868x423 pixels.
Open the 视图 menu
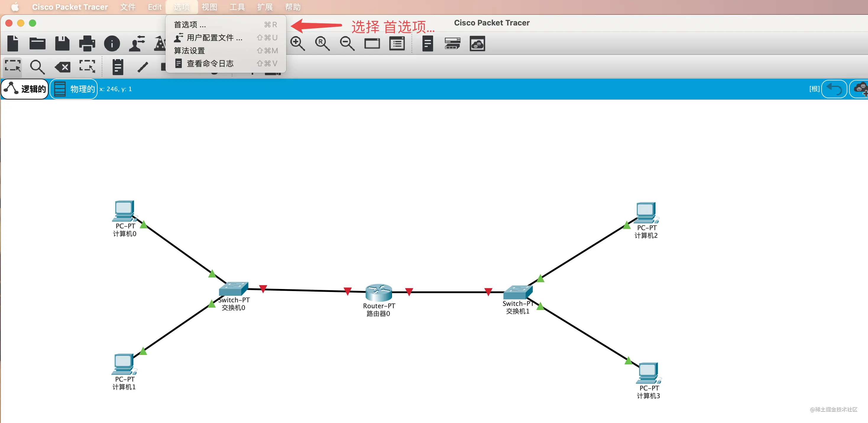tap(209, 7)
